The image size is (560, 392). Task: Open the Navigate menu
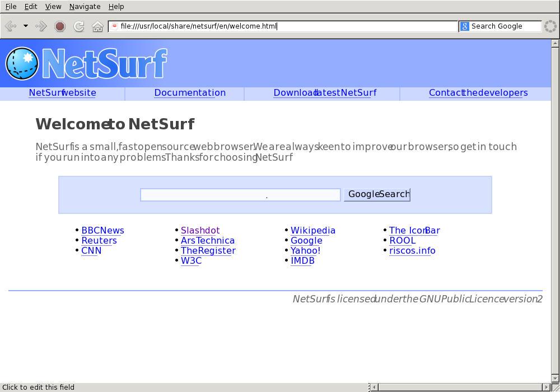[85, 7]
